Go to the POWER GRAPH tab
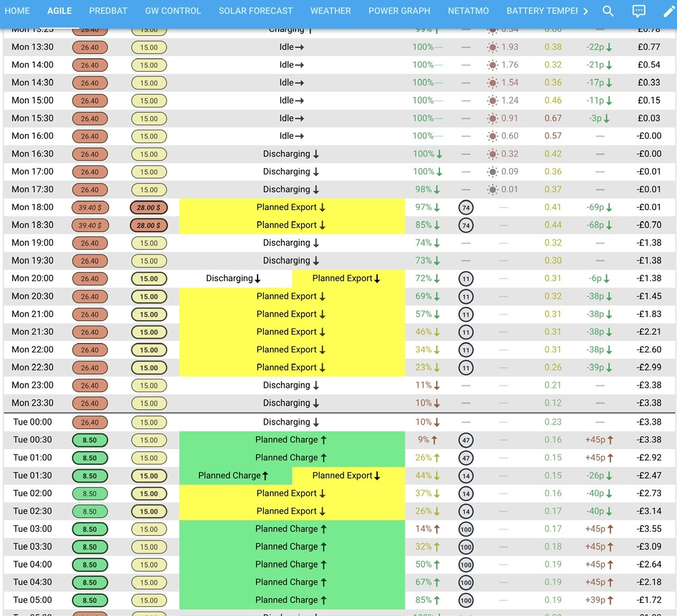Image resolution: width=677 pixels, height=616 pixels. click(x=399, y=11)
